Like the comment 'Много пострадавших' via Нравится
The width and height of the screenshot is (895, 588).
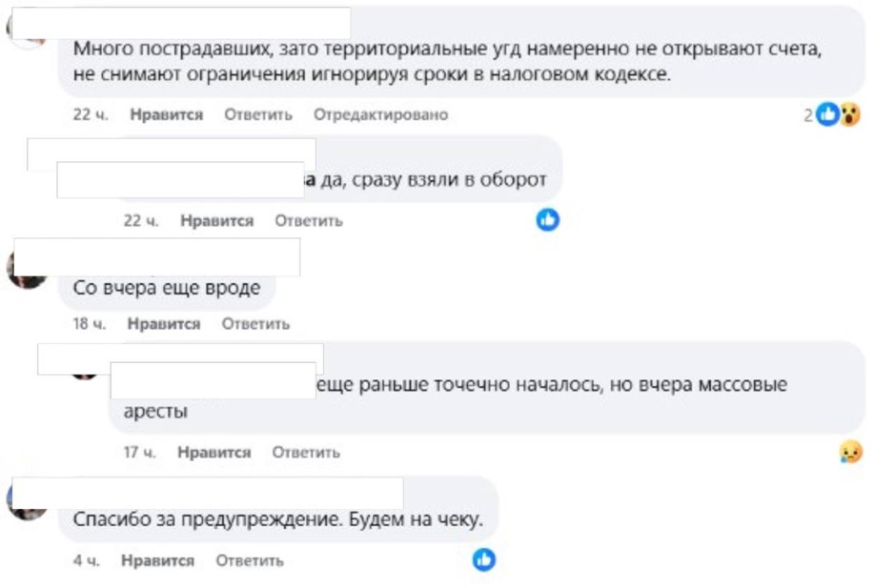(167, 114)
